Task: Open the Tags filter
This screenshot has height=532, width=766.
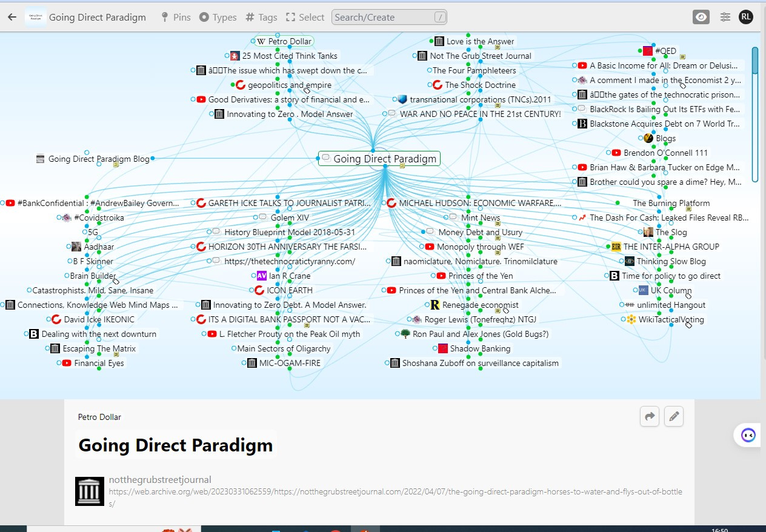Action: (261, 18)
